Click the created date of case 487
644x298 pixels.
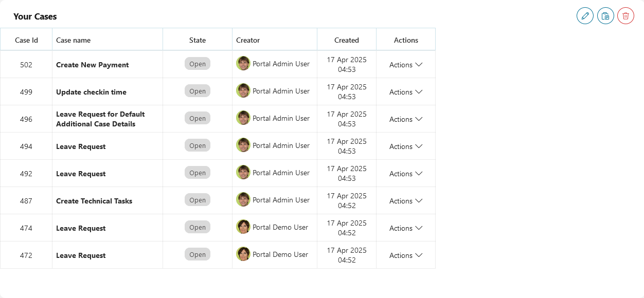click(x=347, y=200)
